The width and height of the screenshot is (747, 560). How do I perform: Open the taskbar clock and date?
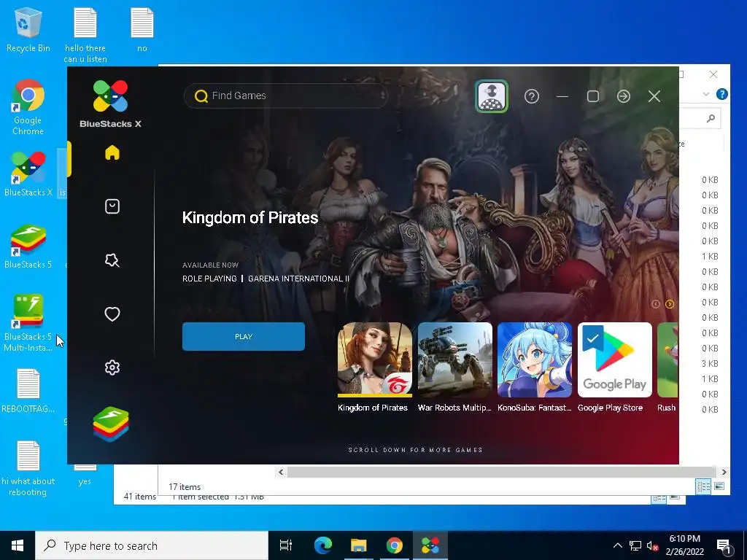[684, 545]
